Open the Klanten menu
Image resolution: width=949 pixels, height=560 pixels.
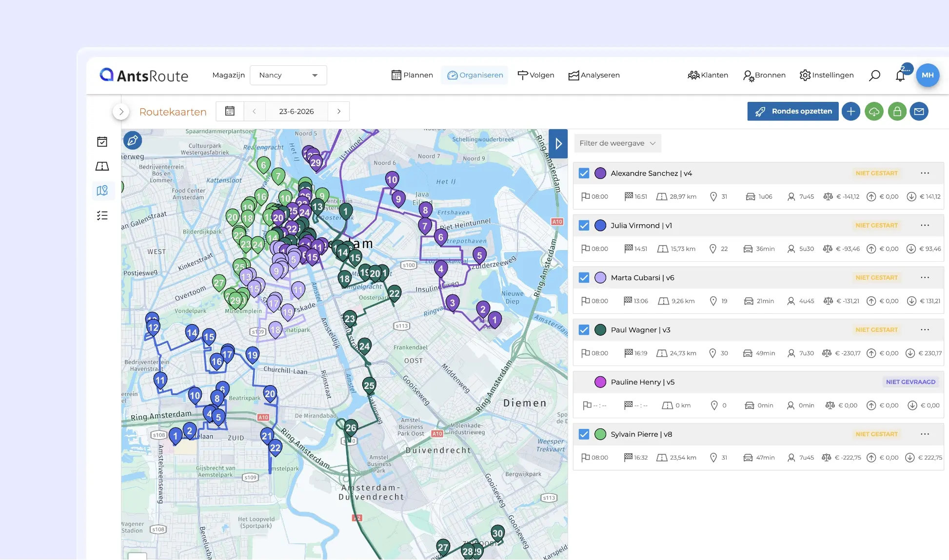click(x=708, y=75)
